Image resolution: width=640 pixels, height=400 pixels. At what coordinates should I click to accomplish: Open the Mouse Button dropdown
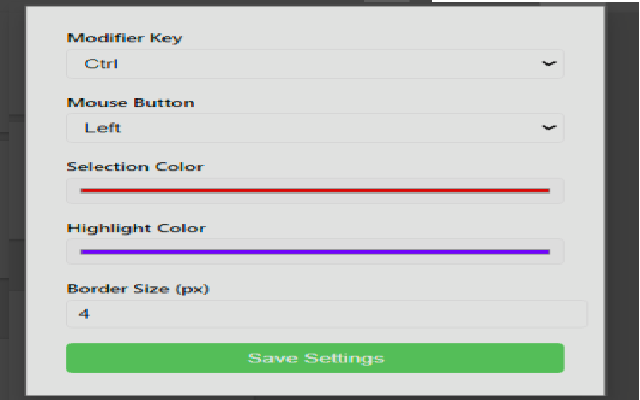[315, 128]
